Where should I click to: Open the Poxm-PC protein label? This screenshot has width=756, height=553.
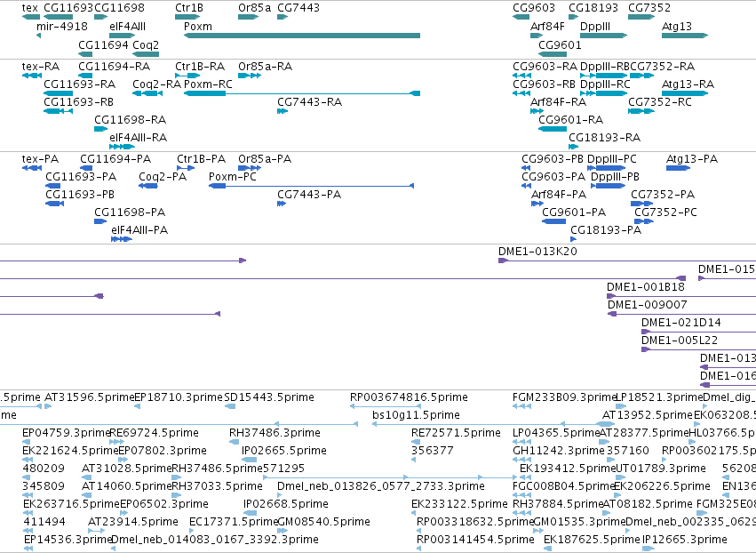tap(233, 177)
